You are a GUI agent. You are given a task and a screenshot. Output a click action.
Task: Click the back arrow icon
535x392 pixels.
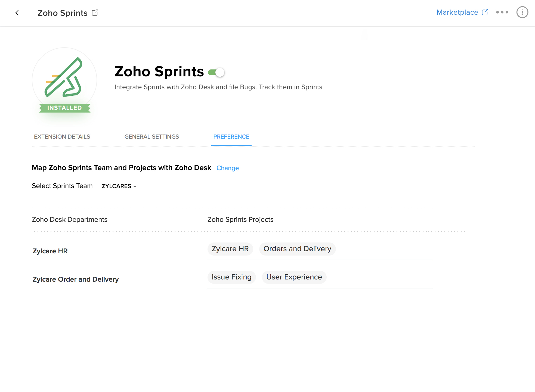17,13
